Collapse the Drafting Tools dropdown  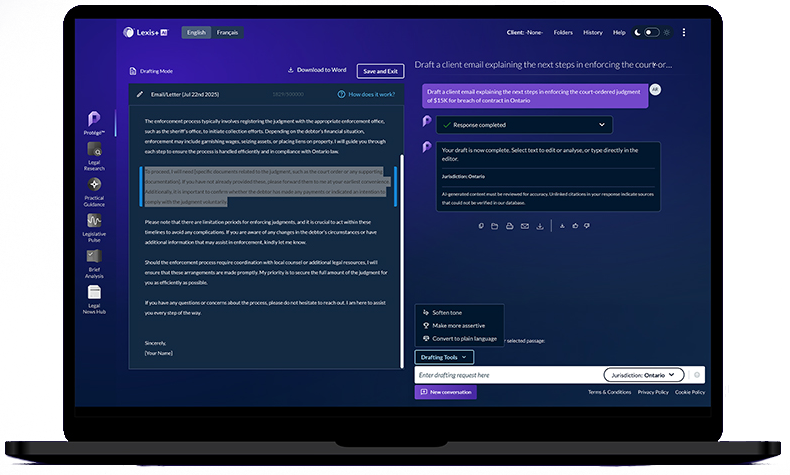click(x=445, y=357)
